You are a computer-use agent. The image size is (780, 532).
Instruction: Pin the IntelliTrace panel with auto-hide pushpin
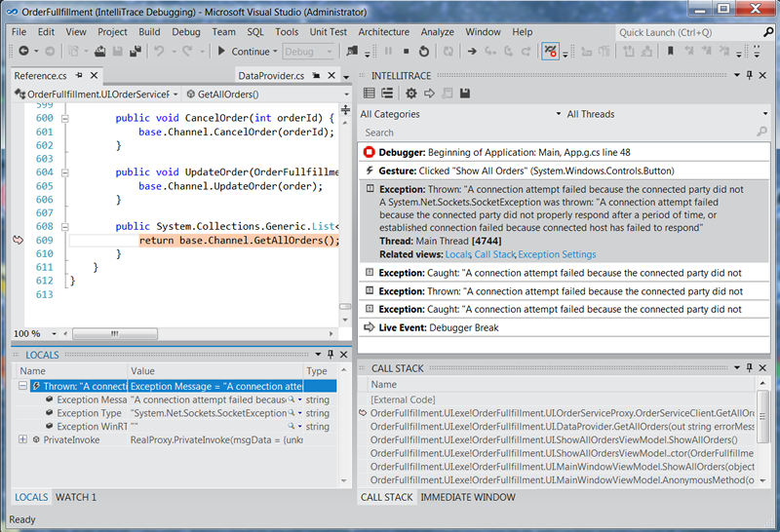click(x=749, y=75)
